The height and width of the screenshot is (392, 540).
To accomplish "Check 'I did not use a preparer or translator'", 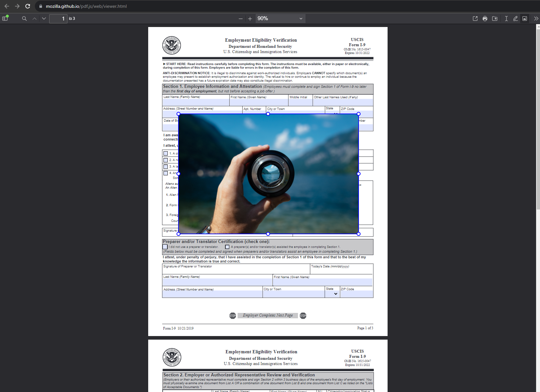I will pos(165,247).
